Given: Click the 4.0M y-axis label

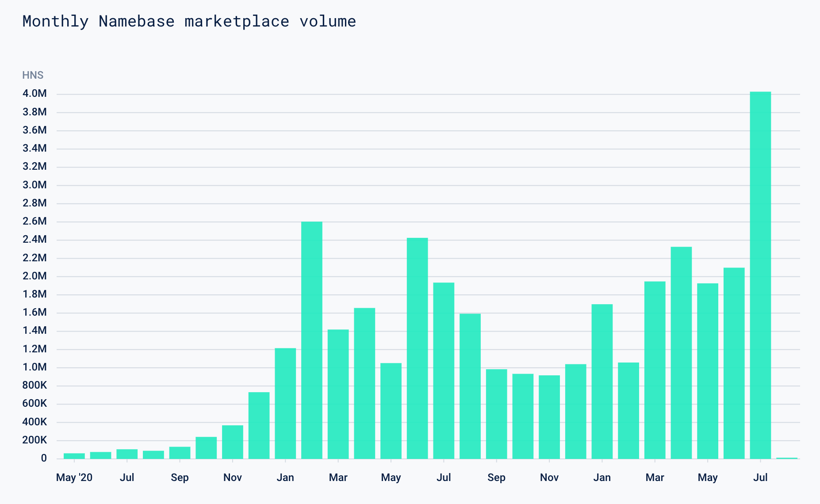Looking at the screenshot, I should coord(34,93).
